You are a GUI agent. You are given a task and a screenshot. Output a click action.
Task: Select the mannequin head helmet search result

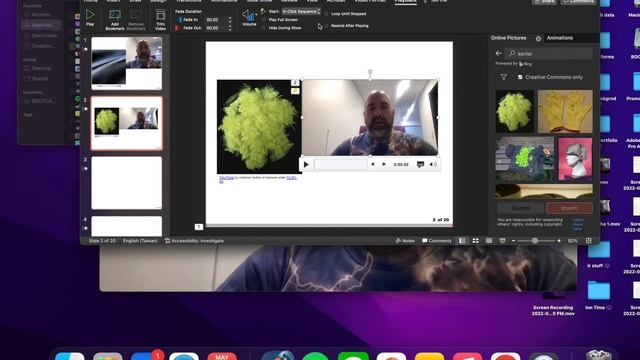click(575, 159)
